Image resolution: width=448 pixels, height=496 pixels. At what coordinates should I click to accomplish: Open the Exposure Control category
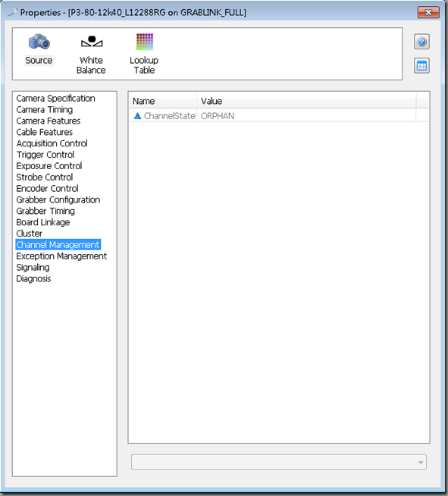pos(49,166)
